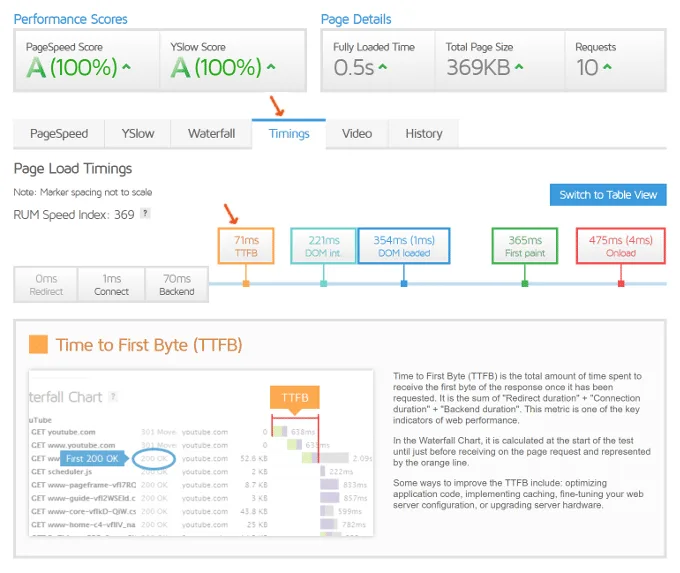Click YSlow Score green up arrow
The width and height of the screenshot is (680, 573).
coord(271,67)
